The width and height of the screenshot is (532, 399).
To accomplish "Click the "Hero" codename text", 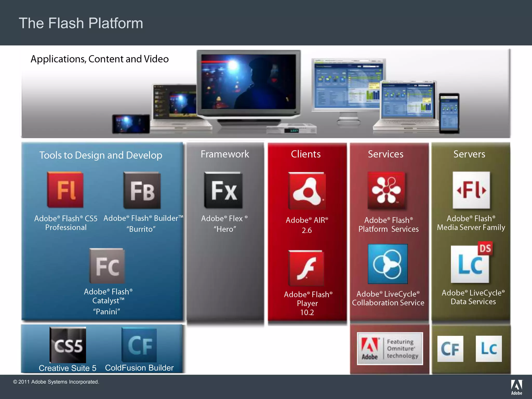I will tap(225, 229).
